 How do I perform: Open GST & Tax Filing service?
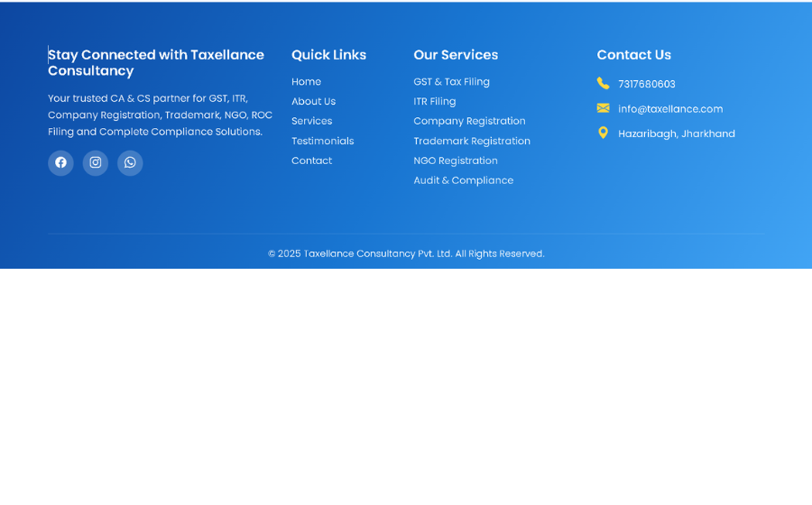click(x=451, y=82)
